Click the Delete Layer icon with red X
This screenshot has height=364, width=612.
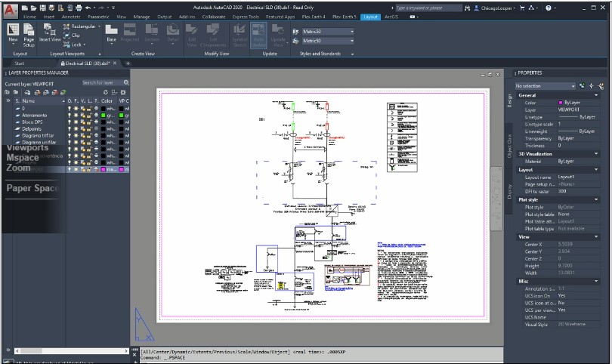(54, 92)
